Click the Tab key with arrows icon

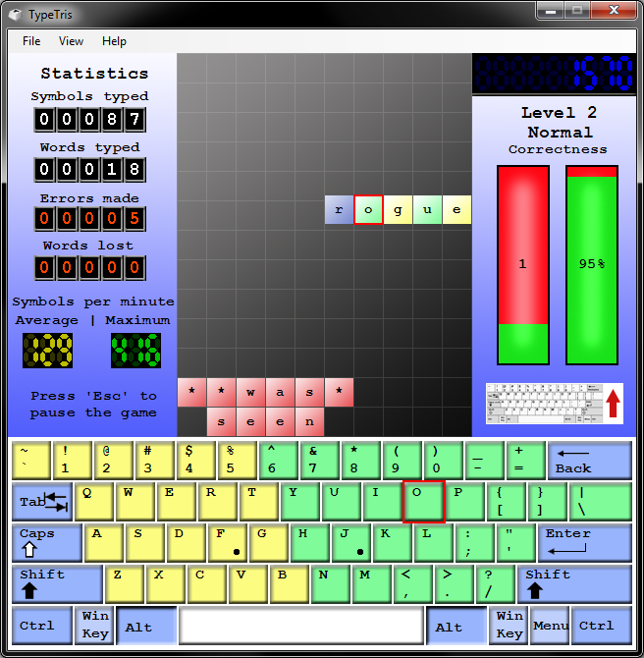(42, 502)
